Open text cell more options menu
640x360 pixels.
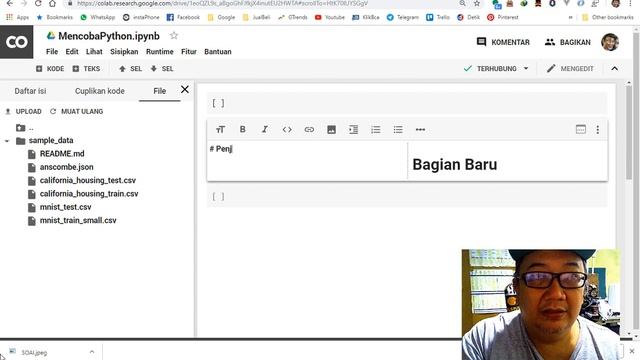point(598,129)
